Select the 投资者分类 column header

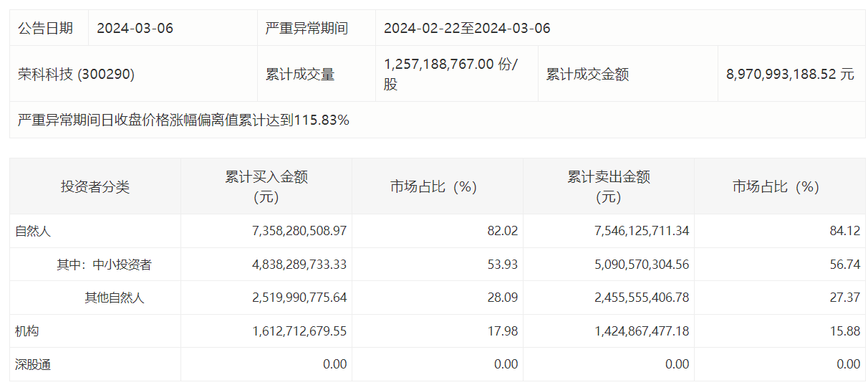point(95,187)
